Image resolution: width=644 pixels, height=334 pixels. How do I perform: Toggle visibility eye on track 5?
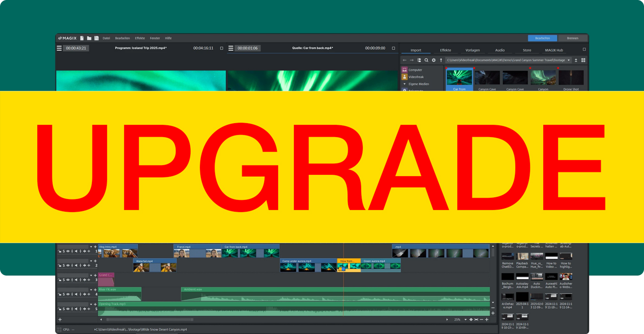coord(68,309)
